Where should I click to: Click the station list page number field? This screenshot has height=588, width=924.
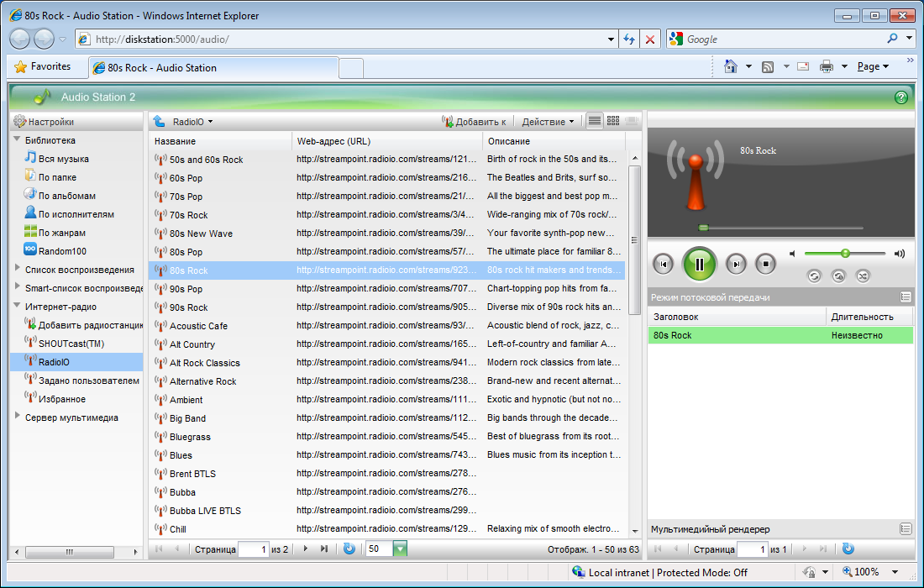pos(254,549)
